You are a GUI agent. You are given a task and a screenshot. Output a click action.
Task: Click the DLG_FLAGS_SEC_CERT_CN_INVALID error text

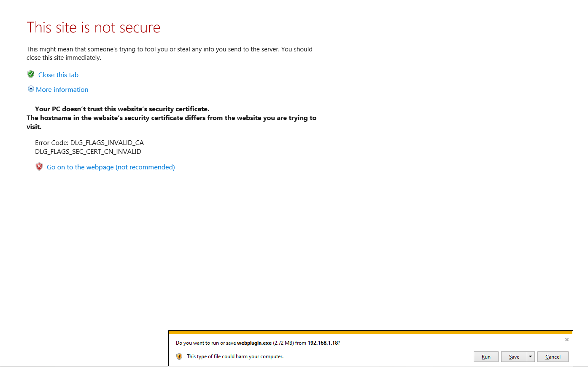[88, 152]
